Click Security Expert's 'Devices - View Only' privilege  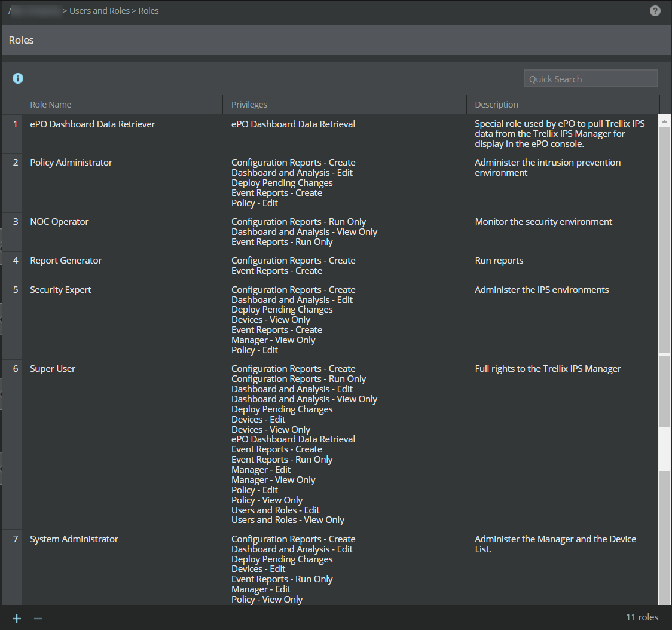[x=270, y=320]
